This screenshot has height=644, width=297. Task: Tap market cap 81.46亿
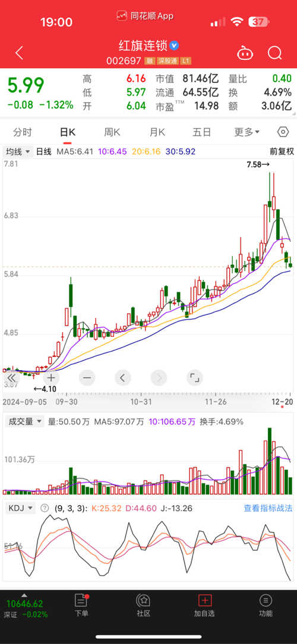pos(201,78)
